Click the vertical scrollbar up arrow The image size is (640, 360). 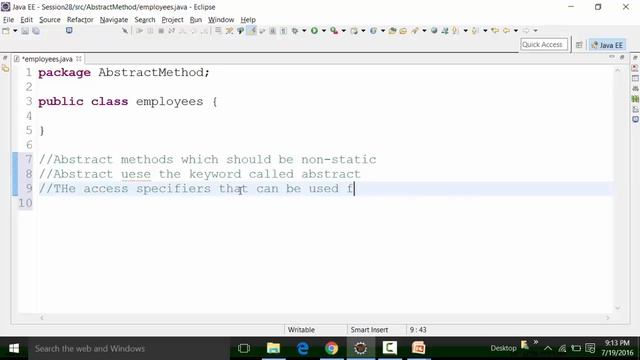618,71
